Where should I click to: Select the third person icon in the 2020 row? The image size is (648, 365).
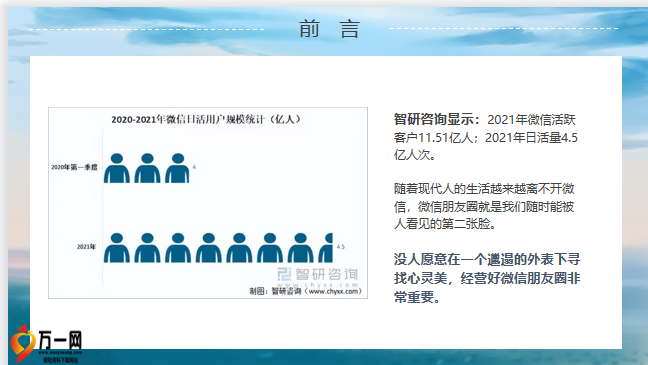click(178, 168)
